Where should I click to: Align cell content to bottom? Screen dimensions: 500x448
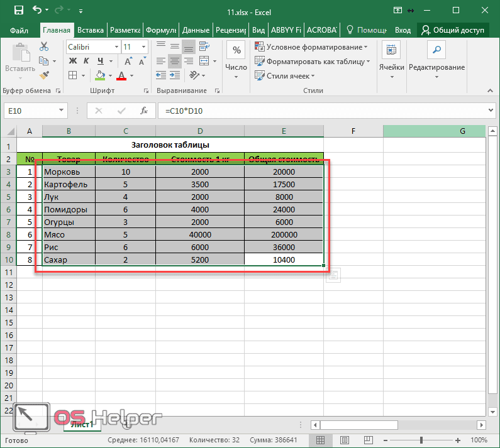(x=189, y=46)
